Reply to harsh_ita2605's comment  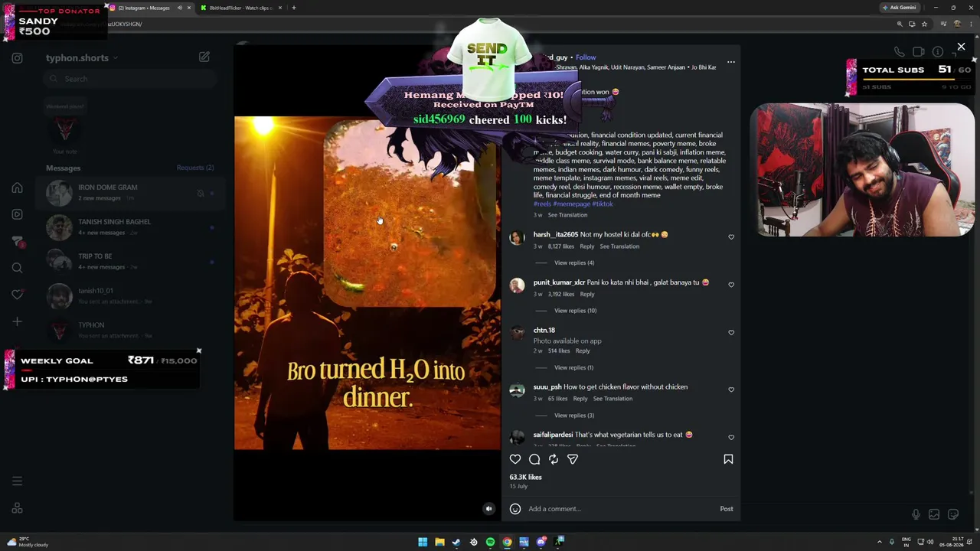pyautogui.click(x=586, y=246)
